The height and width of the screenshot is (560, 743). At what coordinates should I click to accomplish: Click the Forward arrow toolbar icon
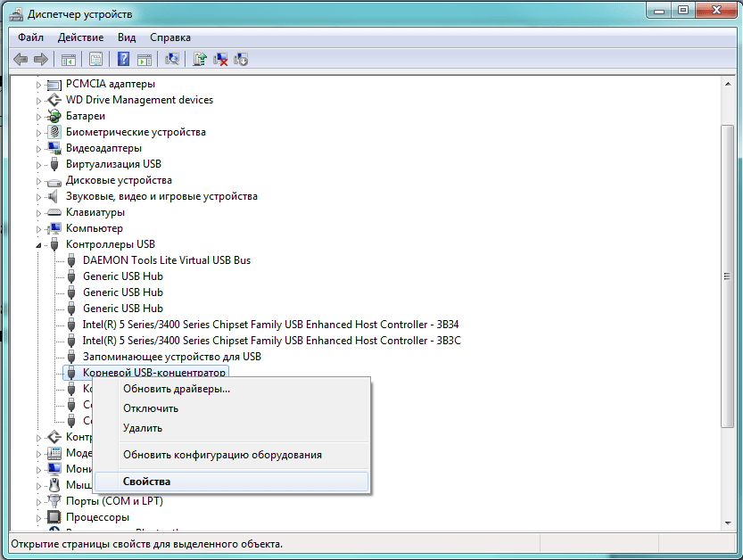41,59
